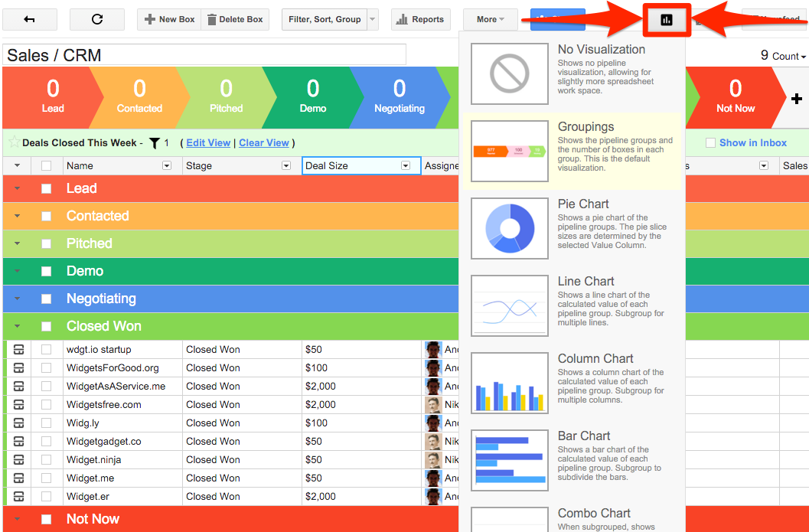Check the Lead group checkbox
This screenshot has width=809, height=532.
click(47, 188)
